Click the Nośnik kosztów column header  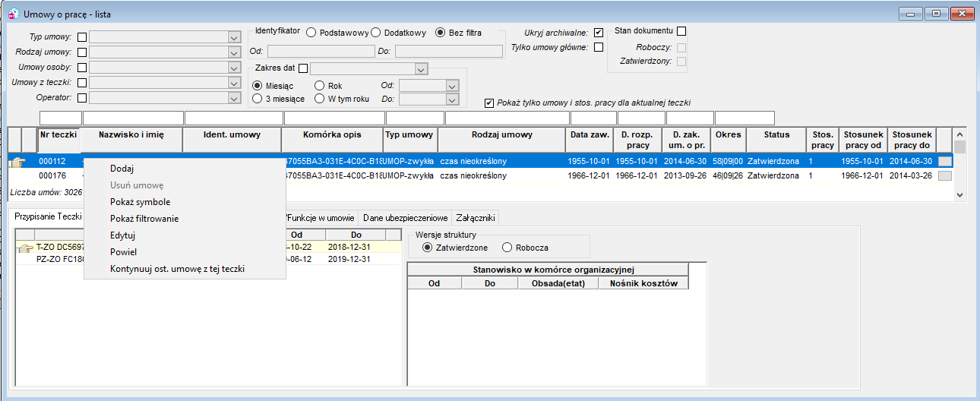[x=643, y=283]
